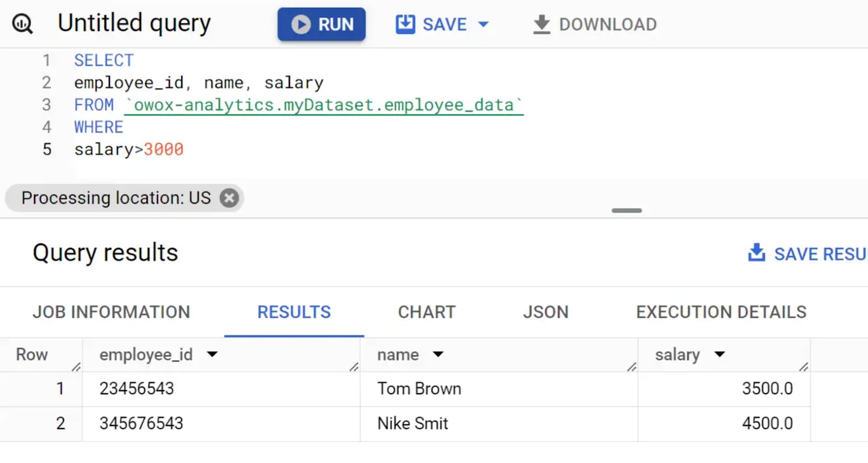Click the salary cell 4500.0
Image resolution: width=868 pixels, height=463 pixels.
768,424
